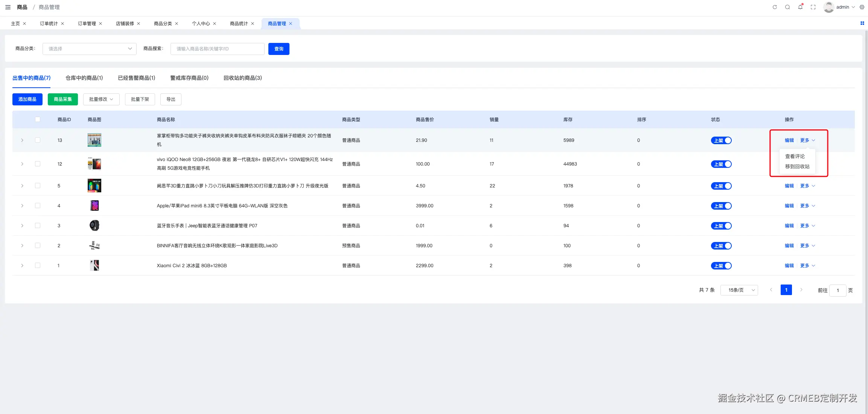Click the green 商品采集 button

(x=62, y=99)
